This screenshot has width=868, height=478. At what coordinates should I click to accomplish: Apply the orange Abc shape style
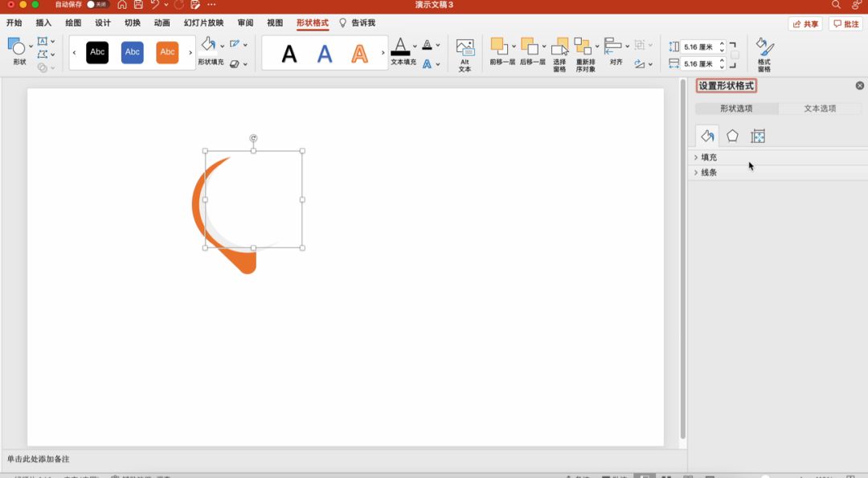(x=167, y=52)
